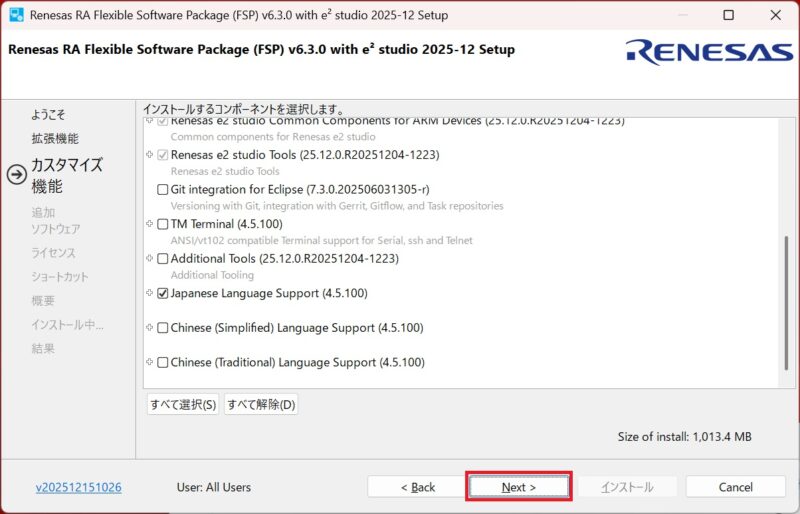Click the Renesas logo
The image size is (800, 514).
(x=709, y=53)
